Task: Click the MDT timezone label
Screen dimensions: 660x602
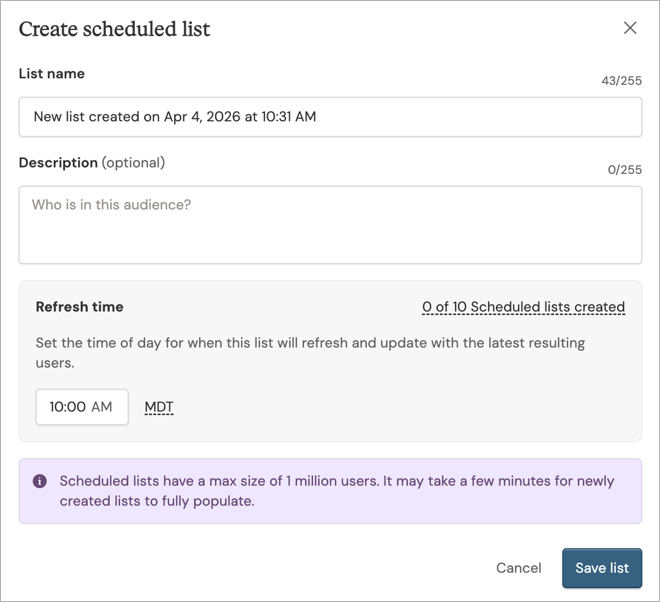Action: [159, 407]
